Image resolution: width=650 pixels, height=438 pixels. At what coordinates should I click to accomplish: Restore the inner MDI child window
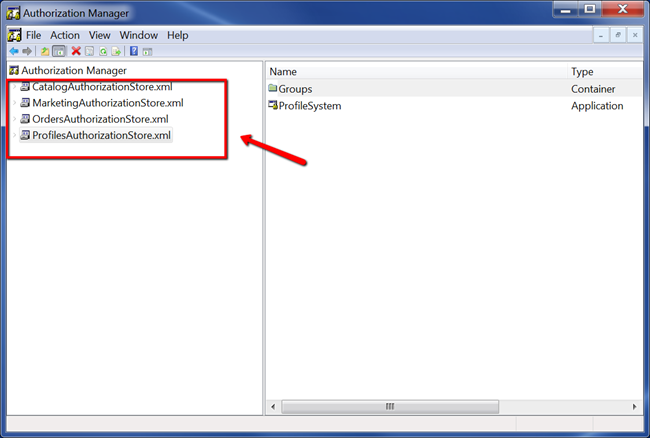(618, 35)
